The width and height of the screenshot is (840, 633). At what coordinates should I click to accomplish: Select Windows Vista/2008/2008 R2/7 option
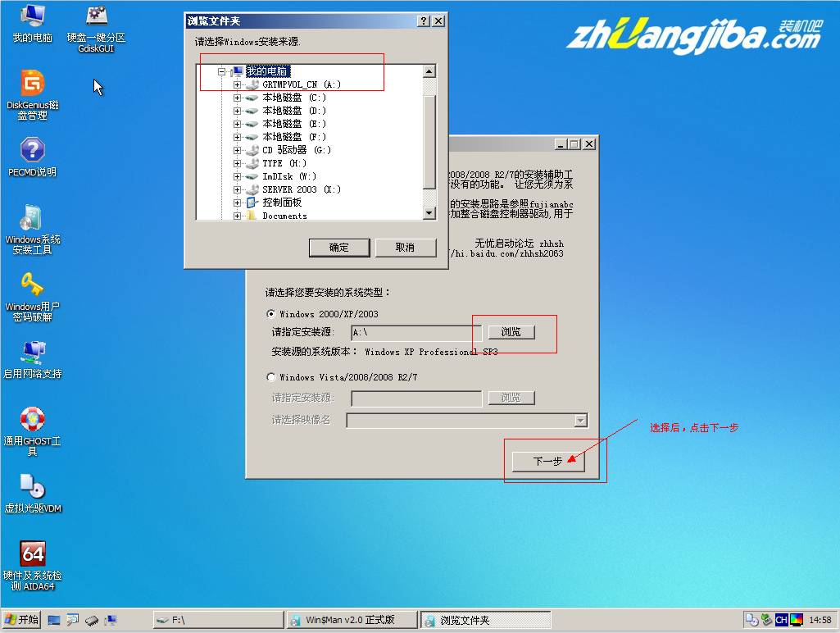point(270,376)
